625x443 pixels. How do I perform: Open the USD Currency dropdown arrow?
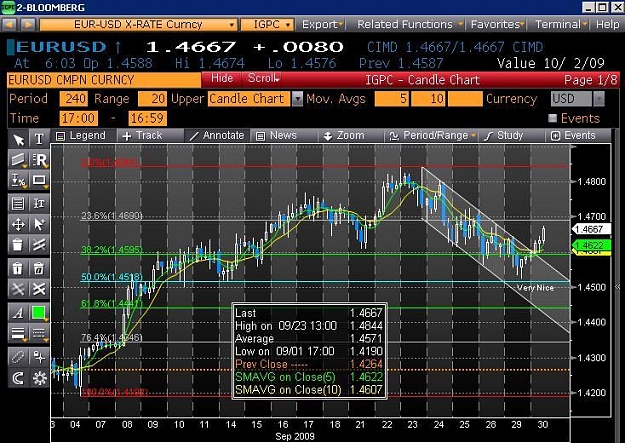click(599, 98)
